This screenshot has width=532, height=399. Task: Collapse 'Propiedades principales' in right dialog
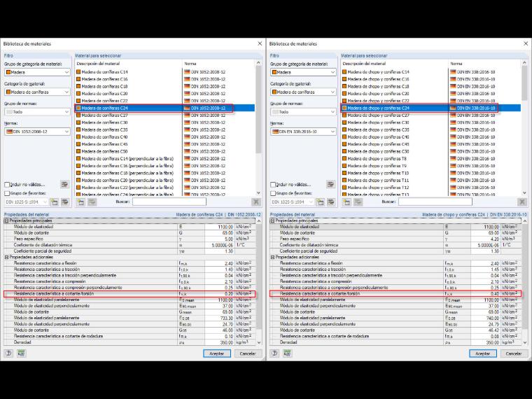[272, 221]
